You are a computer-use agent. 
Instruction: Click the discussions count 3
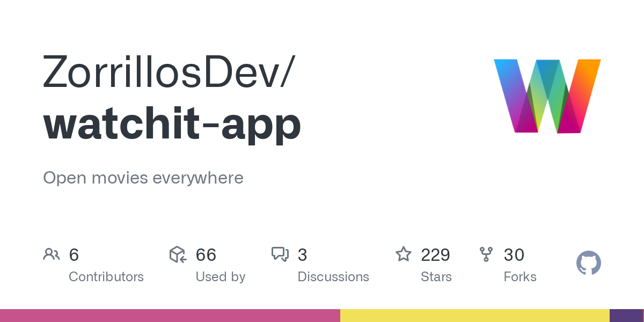(303, 255)
